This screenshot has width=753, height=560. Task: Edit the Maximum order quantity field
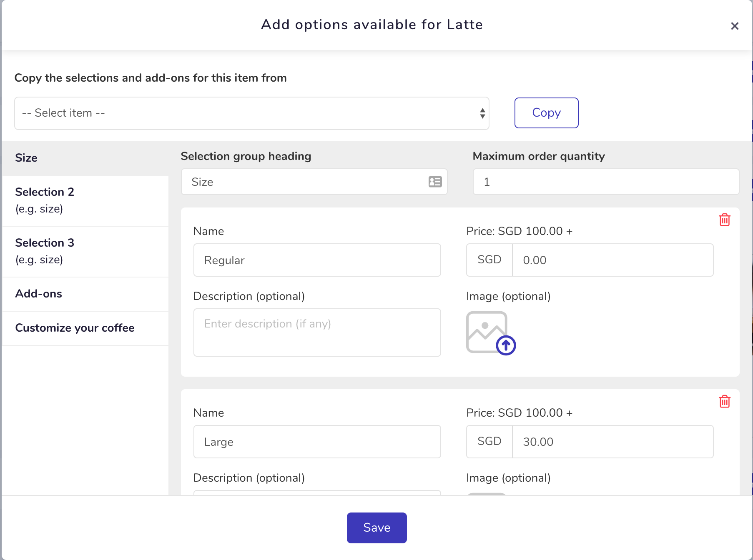tap(606, 182)
